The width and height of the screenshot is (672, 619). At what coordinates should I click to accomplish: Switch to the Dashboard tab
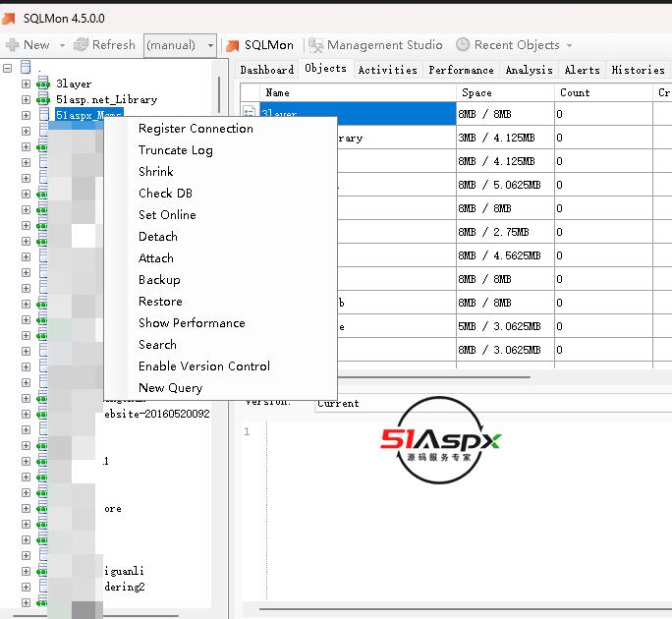coord(266,70)
